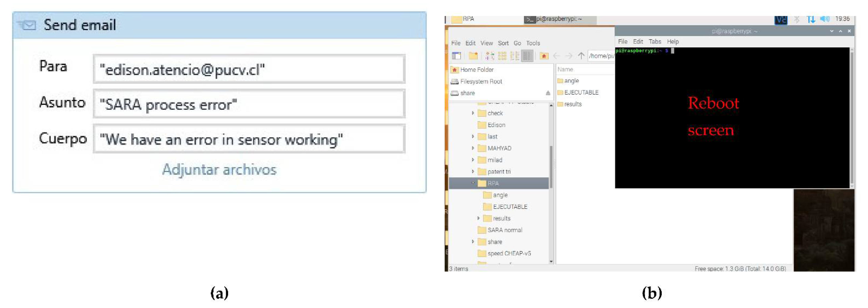Screen dimensions: 868x308
Task: Expand the results subfolder in the tree
Action: [x=478, y=218]
